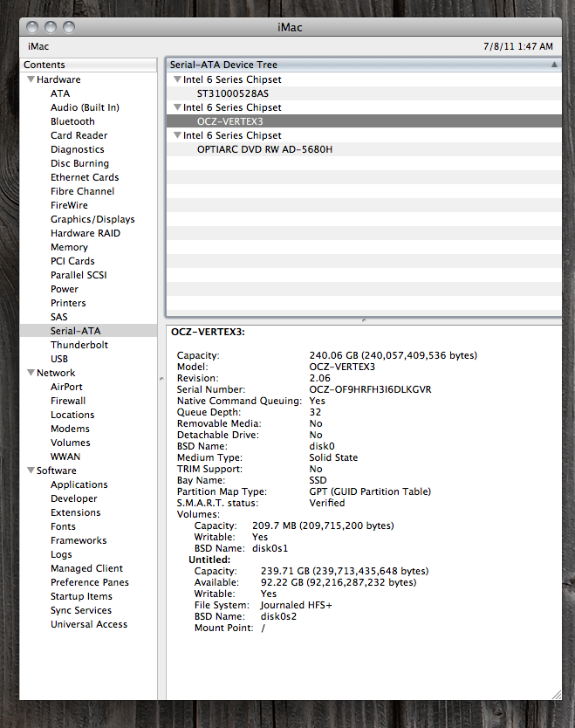Open the Power category

point(65,289)
